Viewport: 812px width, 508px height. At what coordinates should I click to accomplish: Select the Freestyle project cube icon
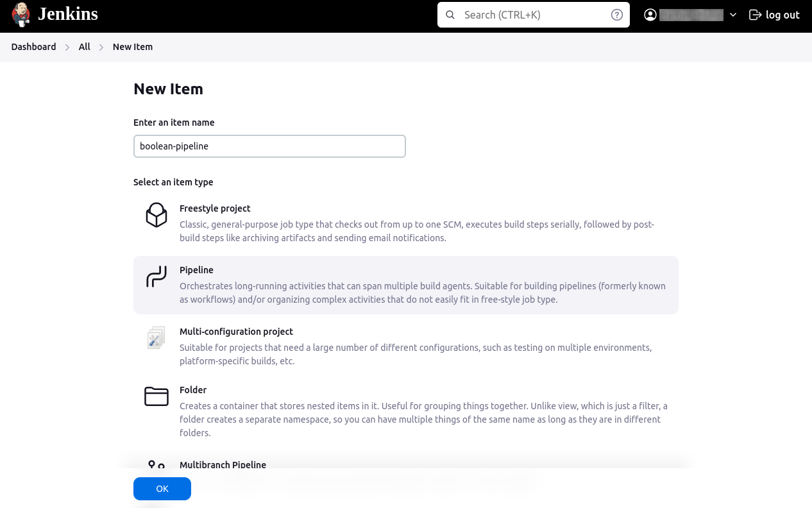156,215
